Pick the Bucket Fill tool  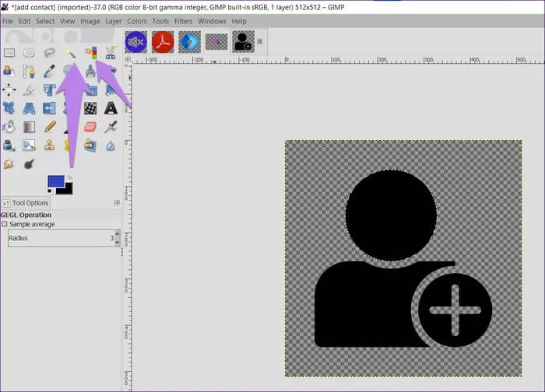point(9,126)
